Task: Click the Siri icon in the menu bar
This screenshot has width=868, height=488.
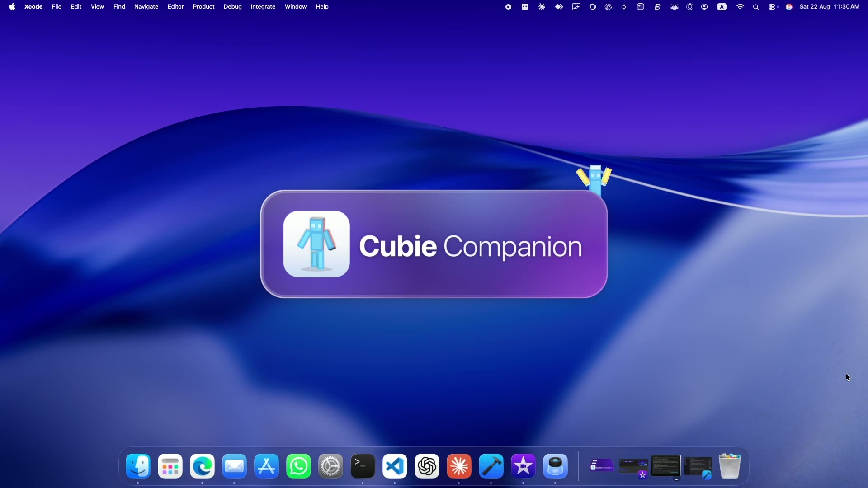Action: point(789,7)
